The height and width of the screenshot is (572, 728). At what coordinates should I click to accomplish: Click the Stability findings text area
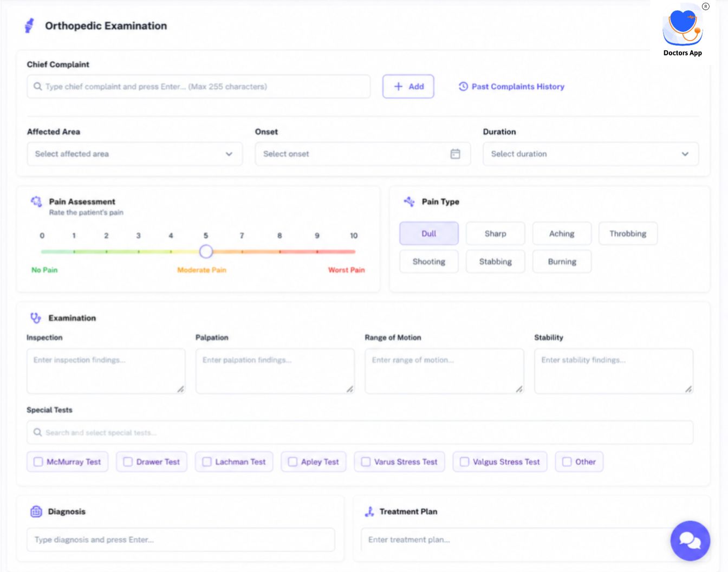(x=614, y=371)
